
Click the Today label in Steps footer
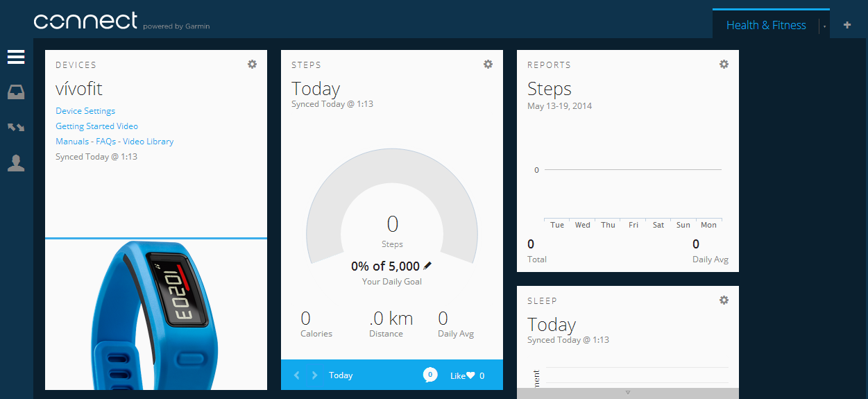[341, 375]
